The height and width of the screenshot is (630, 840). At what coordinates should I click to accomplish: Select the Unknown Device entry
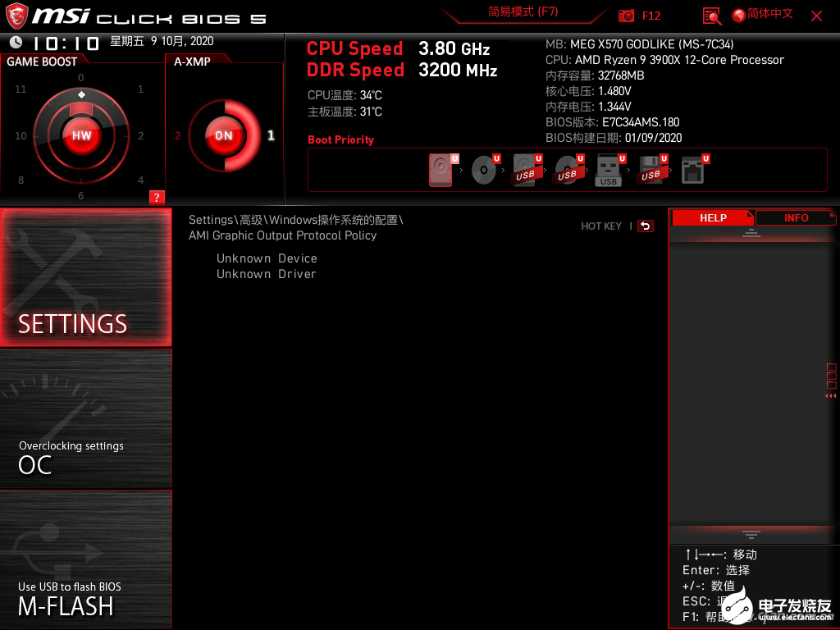(x=267, y=258)
